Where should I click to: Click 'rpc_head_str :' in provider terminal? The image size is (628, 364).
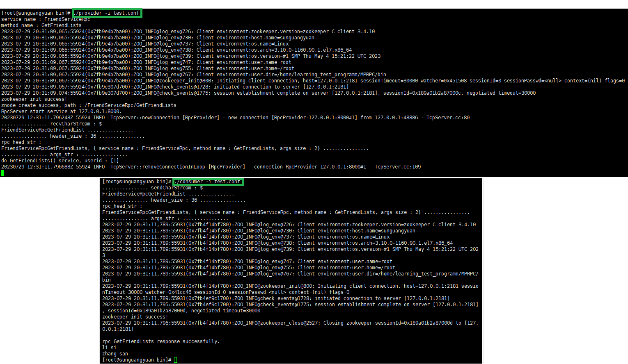point(21,142)
